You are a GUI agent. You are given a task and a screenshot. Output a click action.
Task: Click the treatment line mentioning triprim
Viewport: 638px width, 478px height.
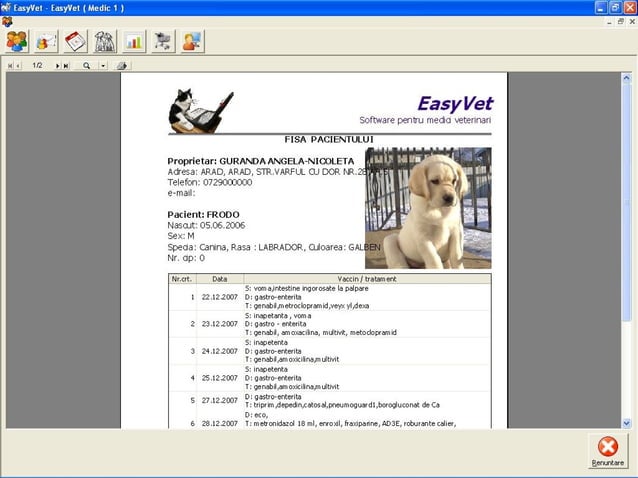coord(342,405)
